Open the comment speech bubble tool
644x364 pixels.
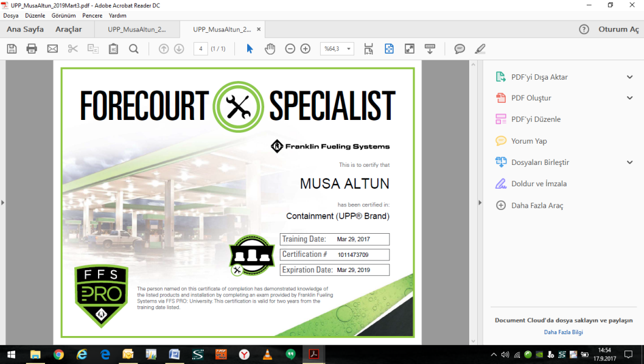[460, 49]
